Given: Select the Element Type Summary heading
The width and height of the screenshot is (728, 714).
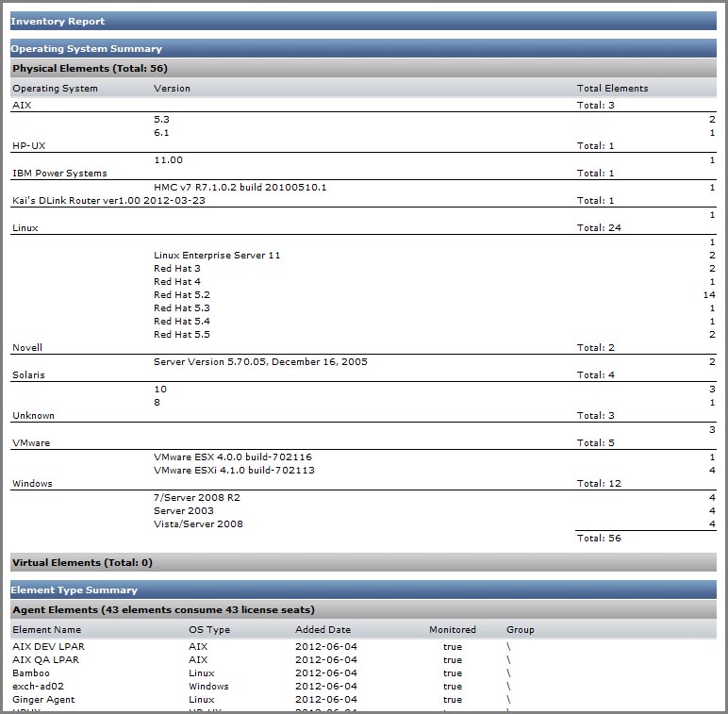Looking at the screenshot, I should [x=364, y=590].
